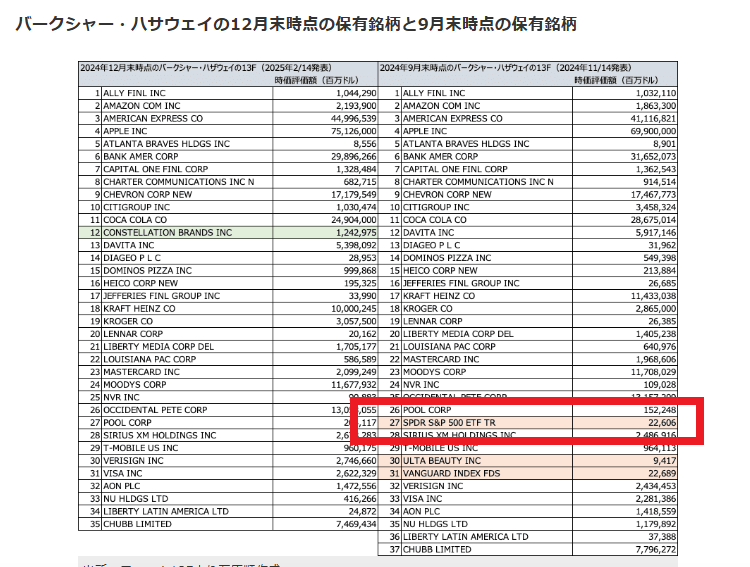The image size is (750, 567).
Task: Click Chevron value 17,179,549
Action: pyautogui.click(x=353, y=195)
